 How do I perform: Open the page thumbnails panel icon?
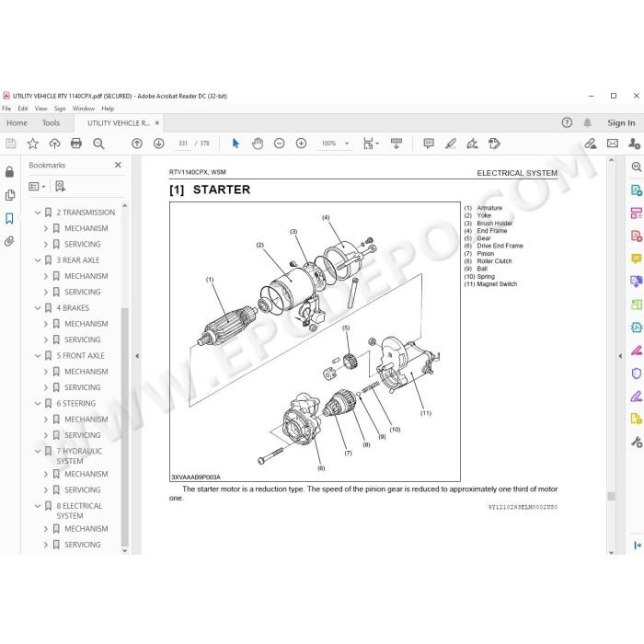[10, 195]
